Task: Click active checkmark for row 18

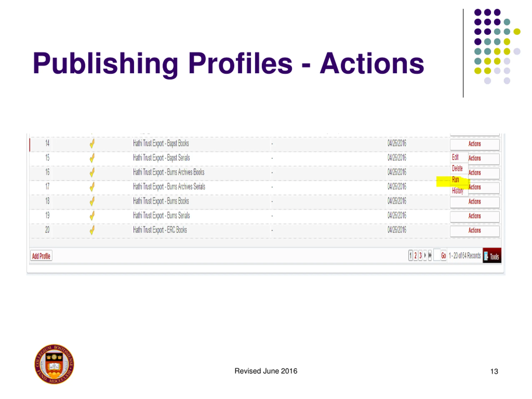Action: click(x=92, y=201)
